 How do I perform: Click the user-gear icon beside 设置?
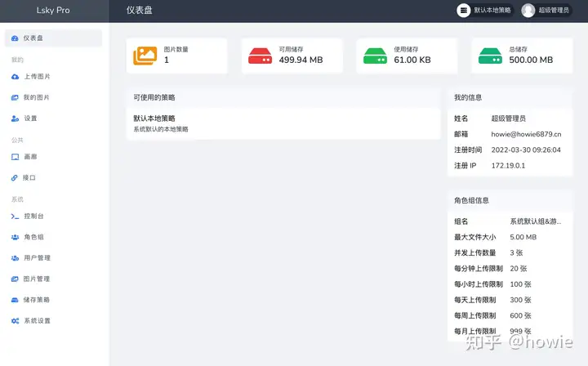(15, 118)
